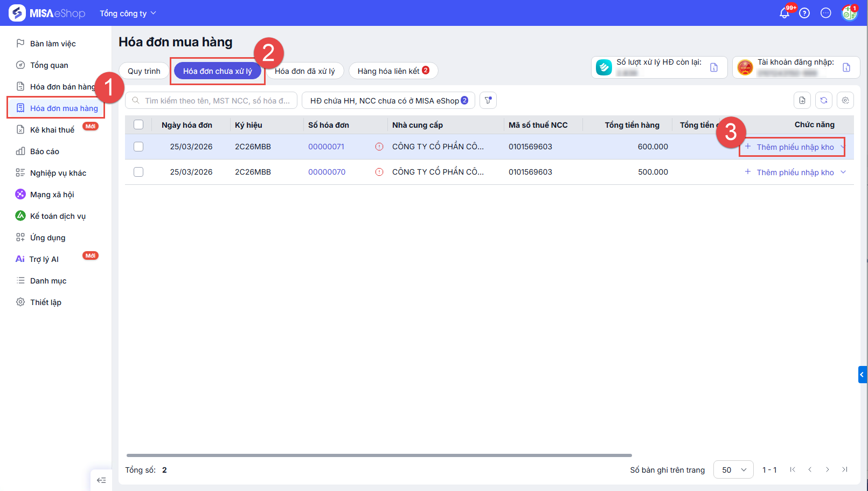Select all invoices with header checkbox
The image size is (868, 491).
pos(138,125)
